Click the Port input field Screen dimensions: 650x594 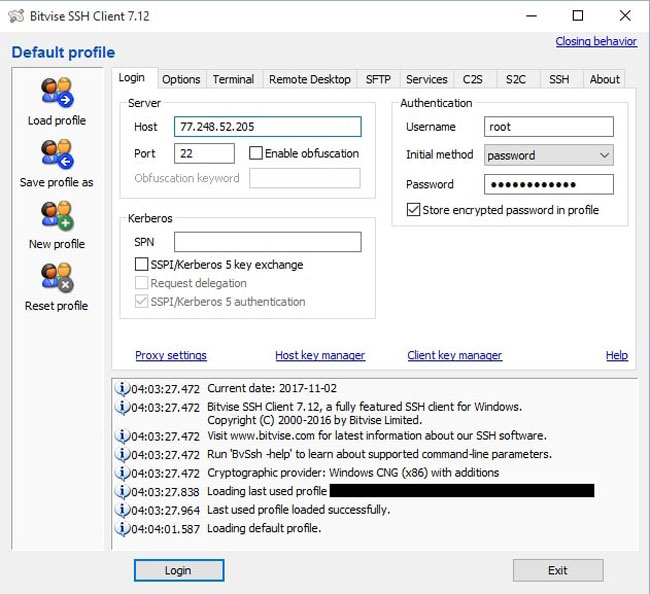[x=204, y=153]
